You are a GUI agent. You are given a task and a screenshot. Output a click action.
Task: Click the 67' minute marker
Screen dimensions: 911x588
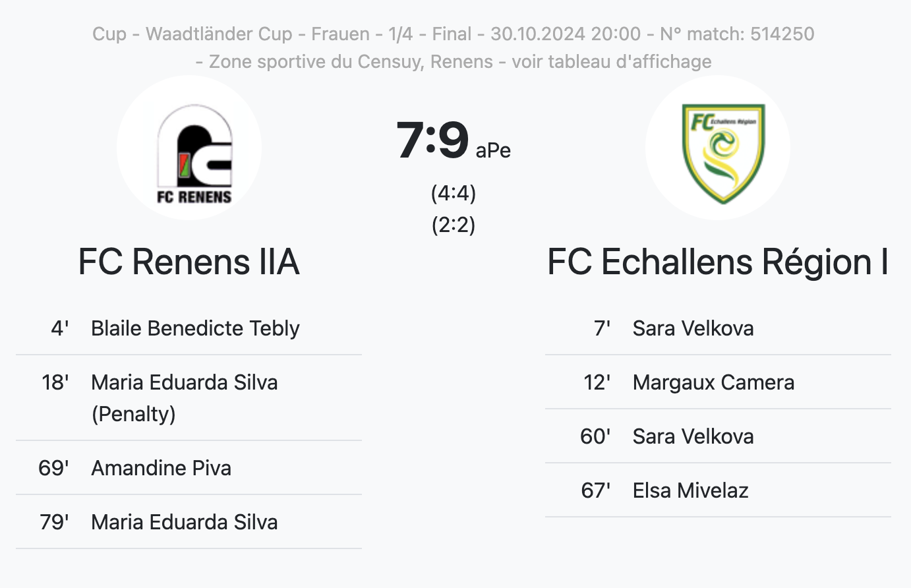point(596,490)
